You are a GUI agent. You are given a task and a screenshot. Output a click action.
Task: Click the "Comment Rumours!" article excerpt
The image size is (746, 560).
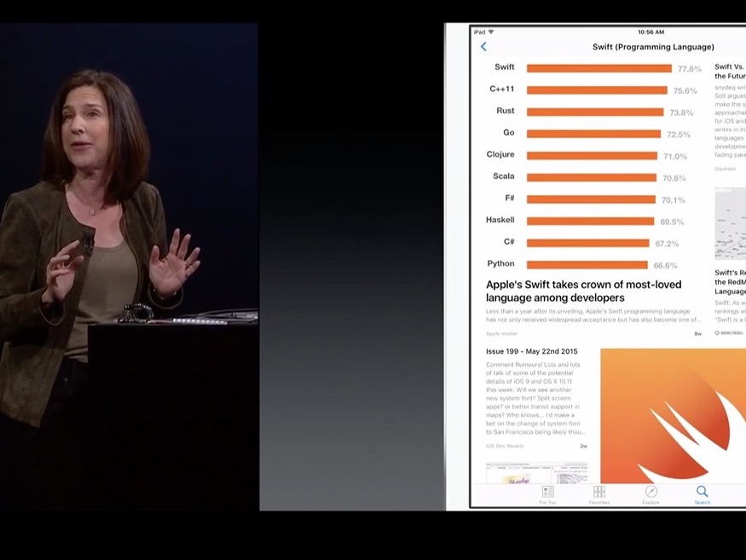pyautogui.click(x=535, y=398)
